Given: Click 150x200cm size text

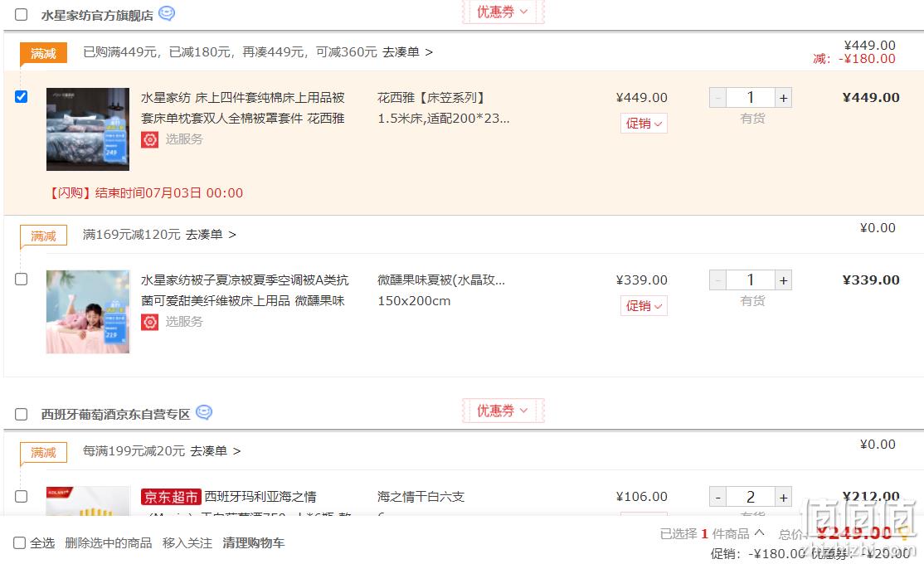Looking at the screenshot, I should click(414, 300).
